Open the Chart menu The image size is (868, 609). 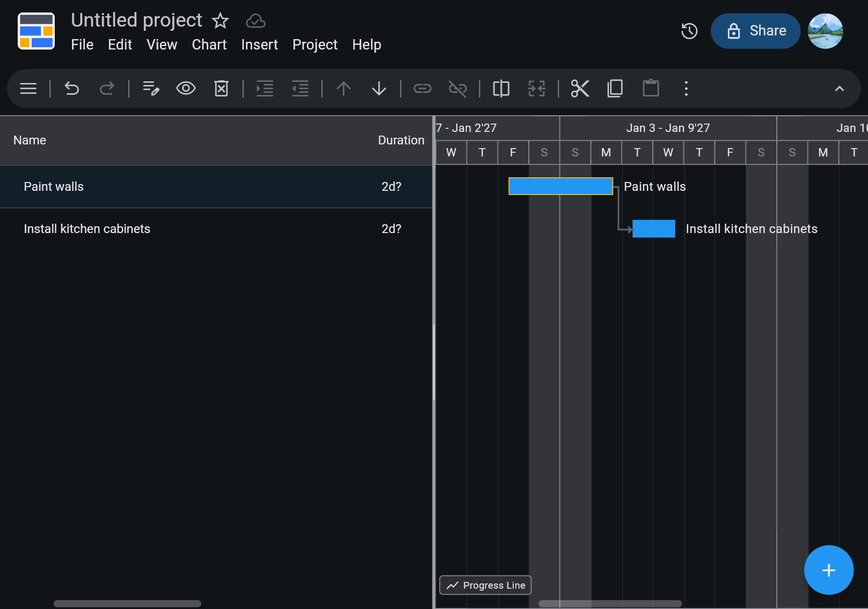click(209, 45)
